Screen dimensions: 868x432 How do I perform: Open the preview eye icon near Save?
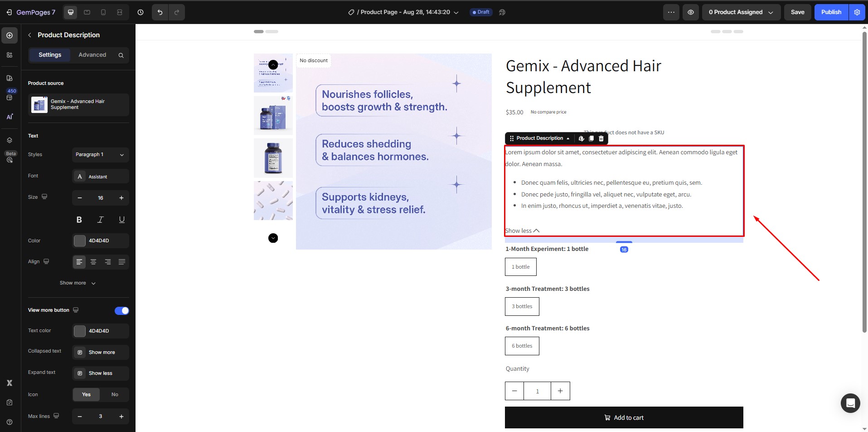pyautogui.click(x=691, y=12)
